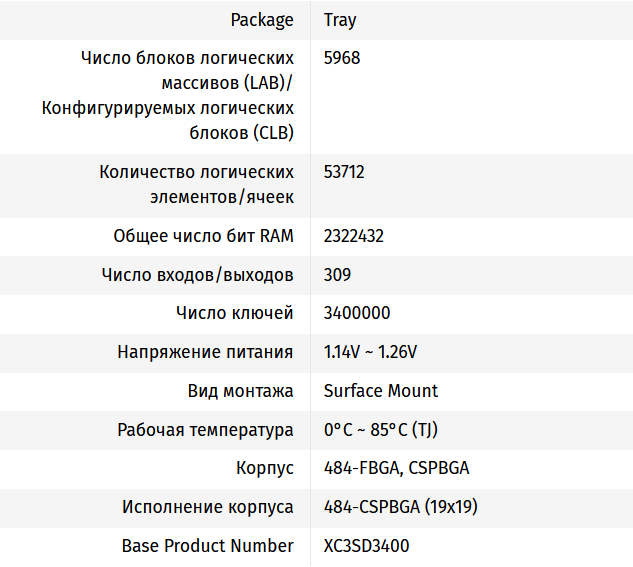633x567 pixels.
Task: Select the value 53712
Action: (x=344, y=172)
